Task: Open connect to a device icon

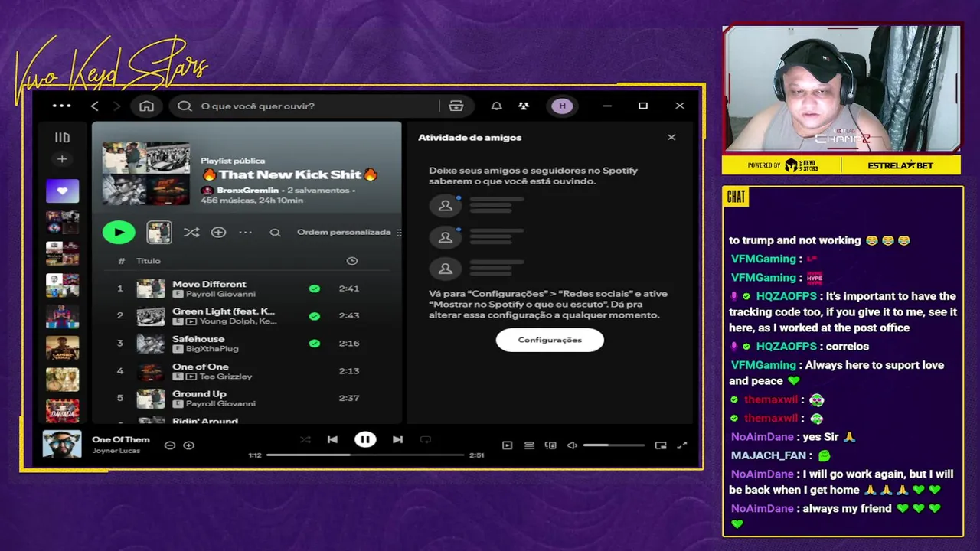Action: click(x=550, y=445)
